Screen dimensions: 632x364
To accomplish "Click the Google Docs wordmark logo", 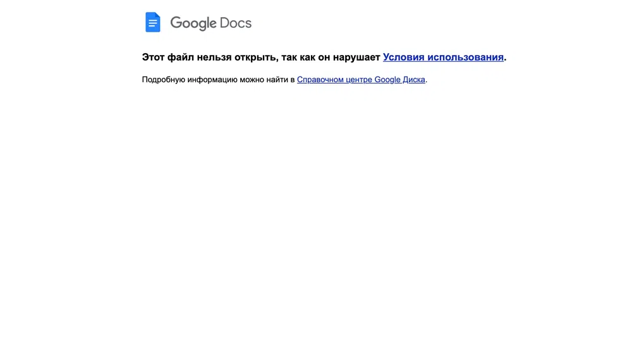I will [211, 23].
